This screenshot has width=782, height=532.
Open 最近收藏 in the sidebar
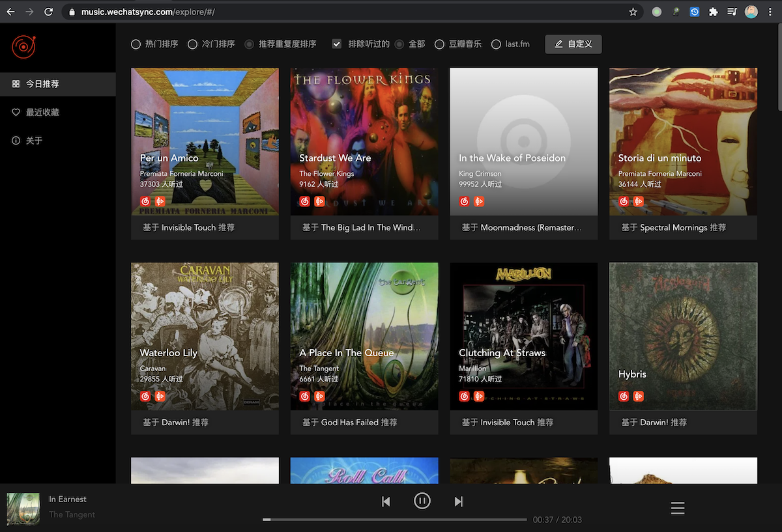pos(42,113)
